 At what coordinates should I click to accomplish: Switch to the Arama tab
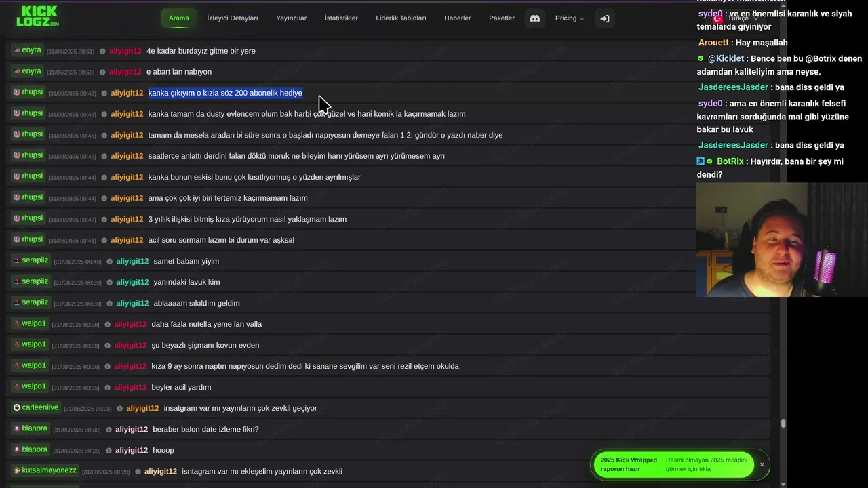click(x=179, y=18)
